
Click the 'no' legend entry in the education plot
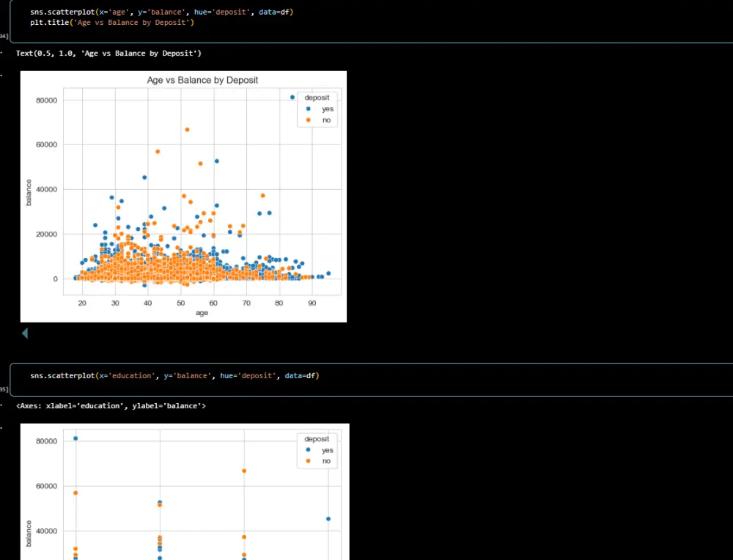tap(320, 461)
